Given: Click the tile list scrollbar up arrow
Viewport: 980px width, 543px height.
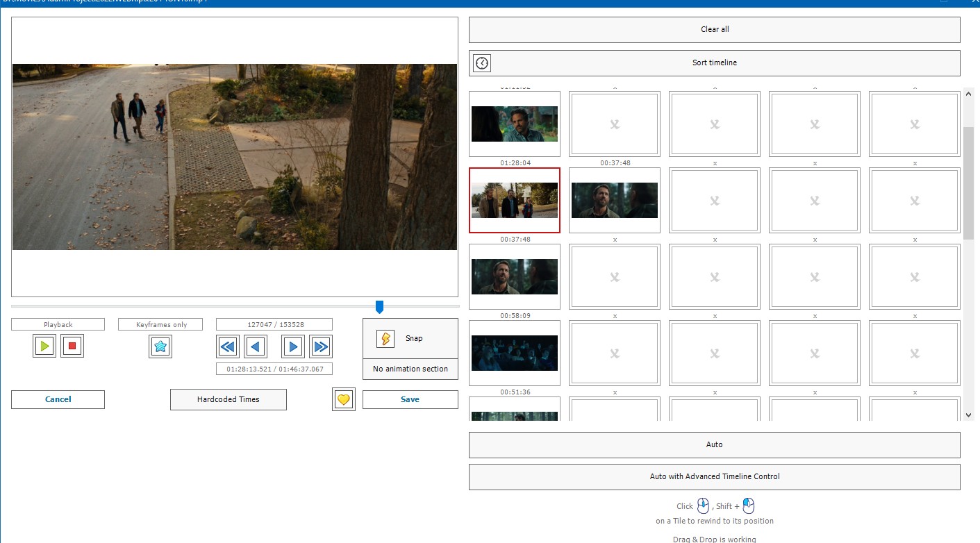Looking at the screenshot, I should (969, 94).
